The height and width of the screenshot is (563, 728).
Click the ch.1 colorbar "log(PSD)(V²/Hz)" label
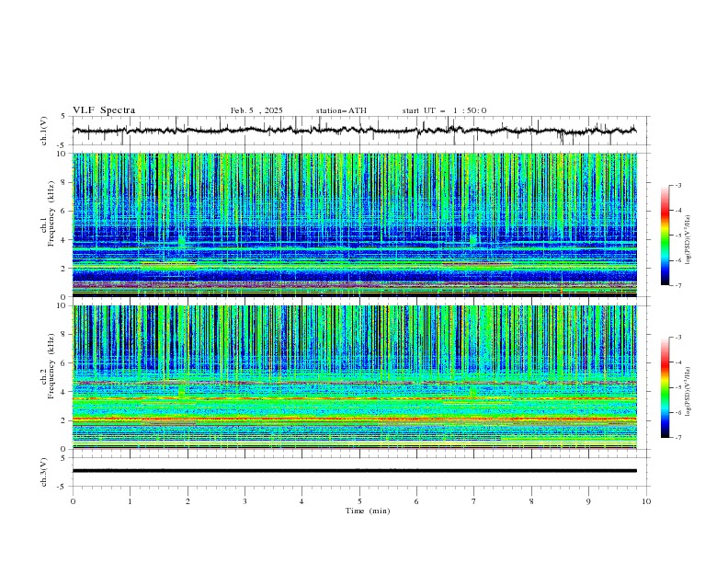(688, 240)
